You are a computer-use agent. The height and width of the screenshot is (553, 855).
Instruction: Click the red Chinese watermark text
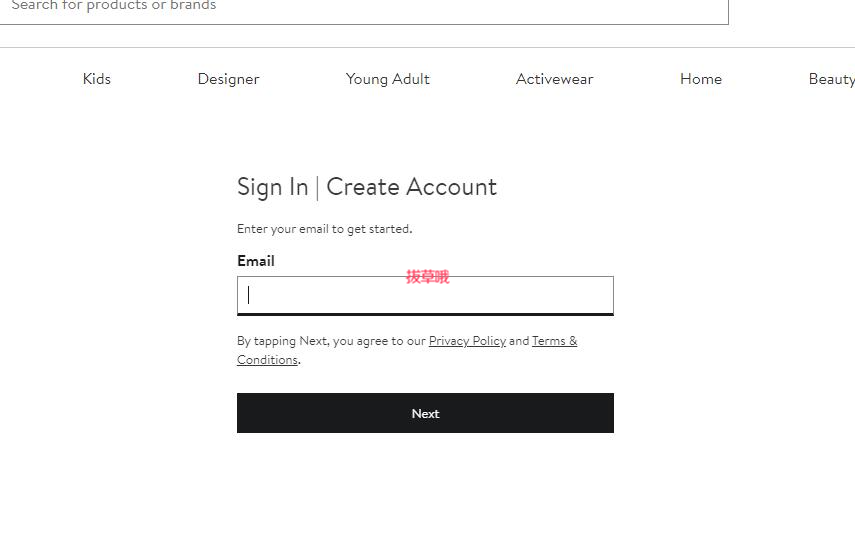(x=428, y=277)
